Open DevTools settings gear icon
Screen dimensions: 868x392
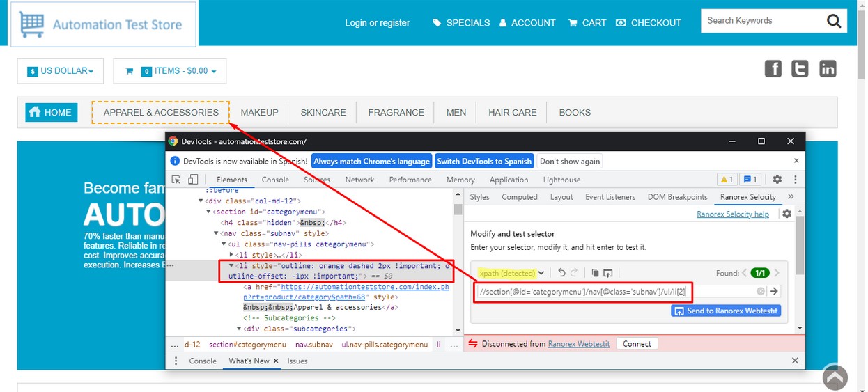click(x=777, y=180)
